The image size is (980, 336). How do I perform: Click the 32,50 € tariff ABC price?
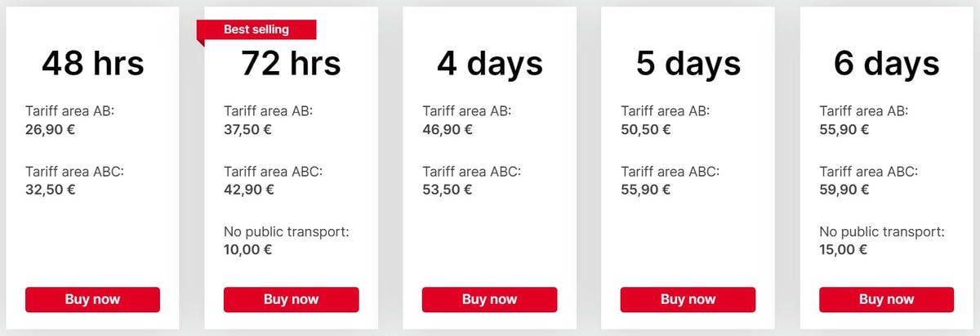[50, 189]
